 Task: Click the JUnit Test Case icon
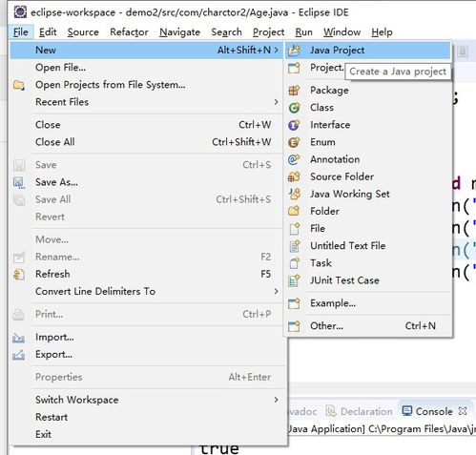coord(294,280)
